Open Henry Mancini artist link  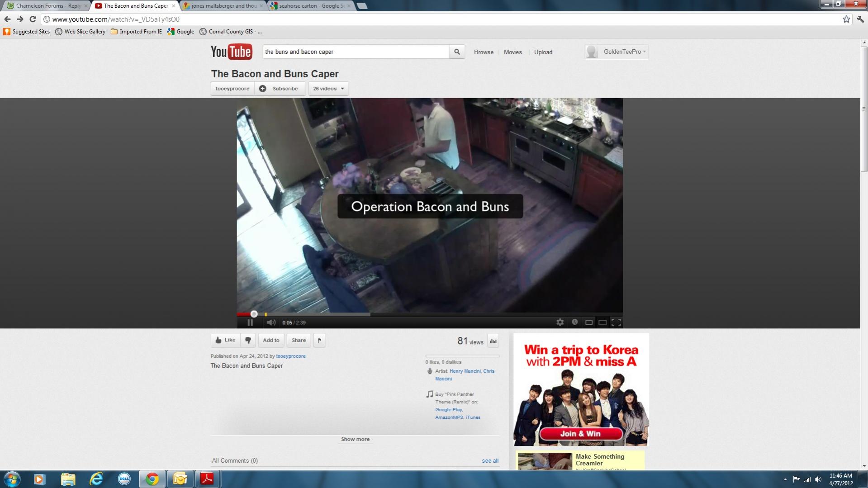[465, 371]
